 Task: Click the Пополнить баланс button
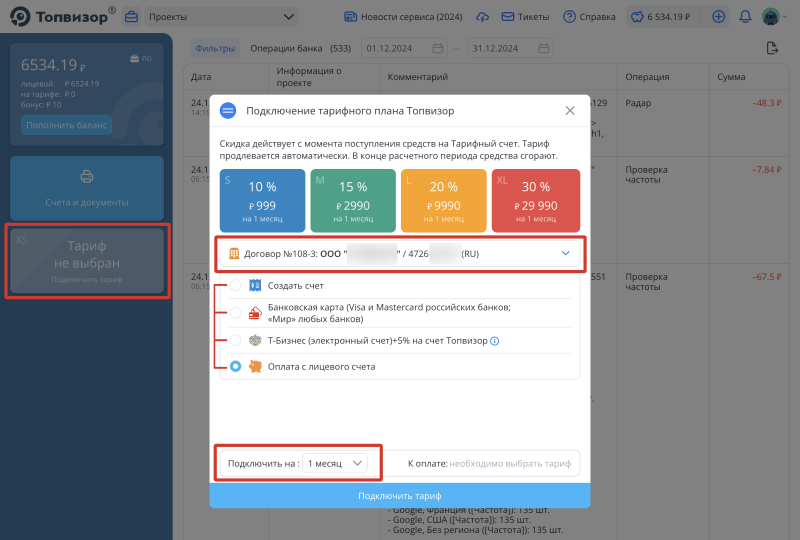68,126
